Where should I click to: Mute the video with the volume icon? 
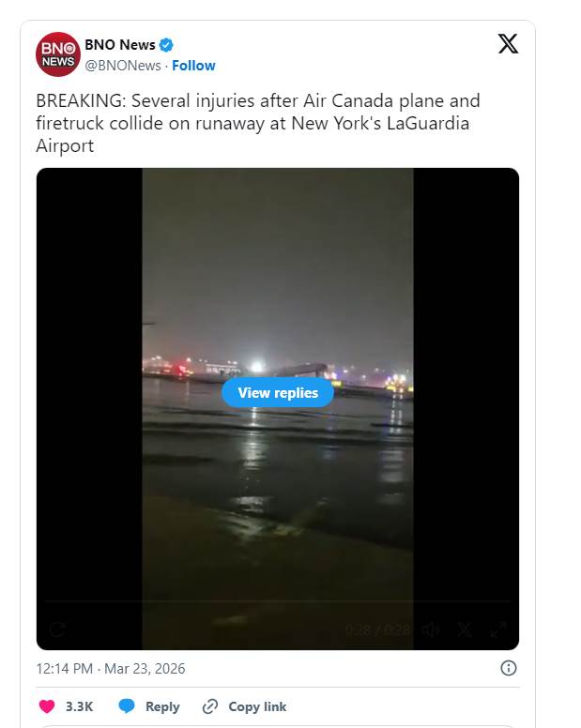pos(431,629)
